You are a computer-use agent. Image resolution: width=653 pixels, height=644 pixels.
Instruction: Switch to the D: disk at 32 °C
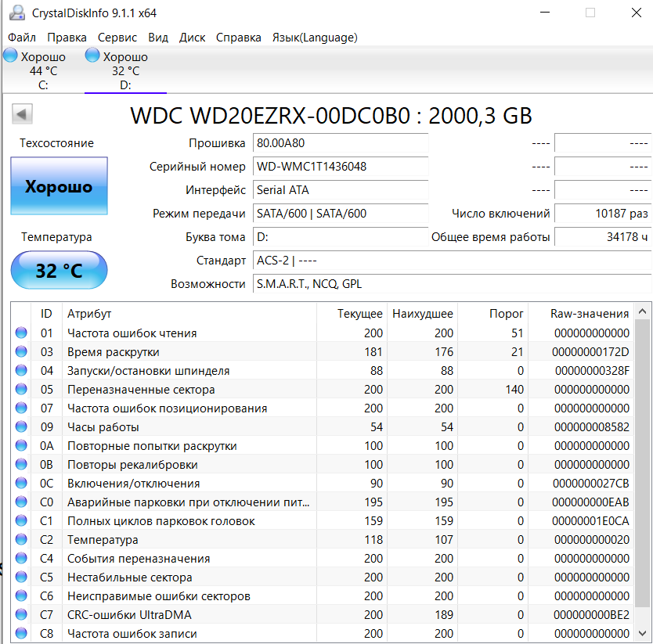point(125,70)
